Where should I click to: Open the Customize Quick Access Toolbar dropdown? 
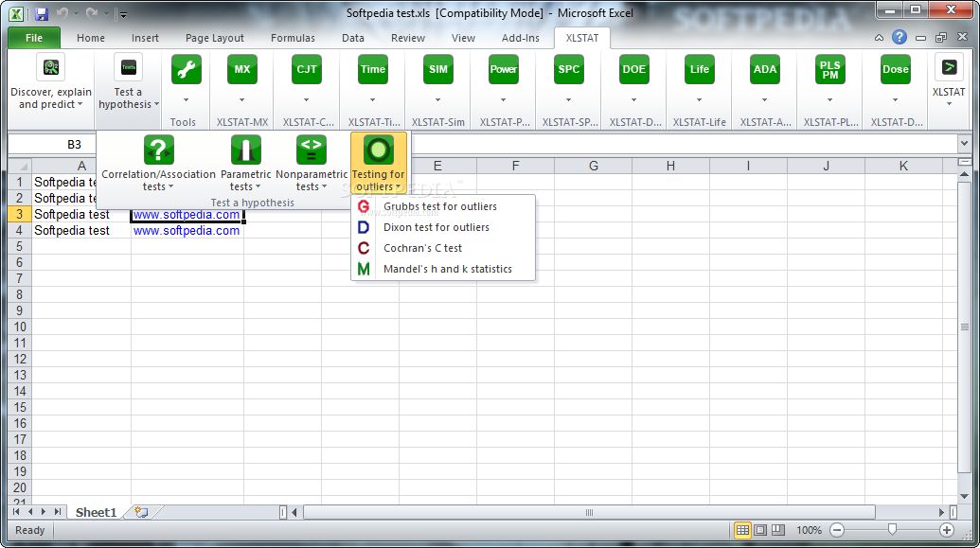(x=123, y=14)
